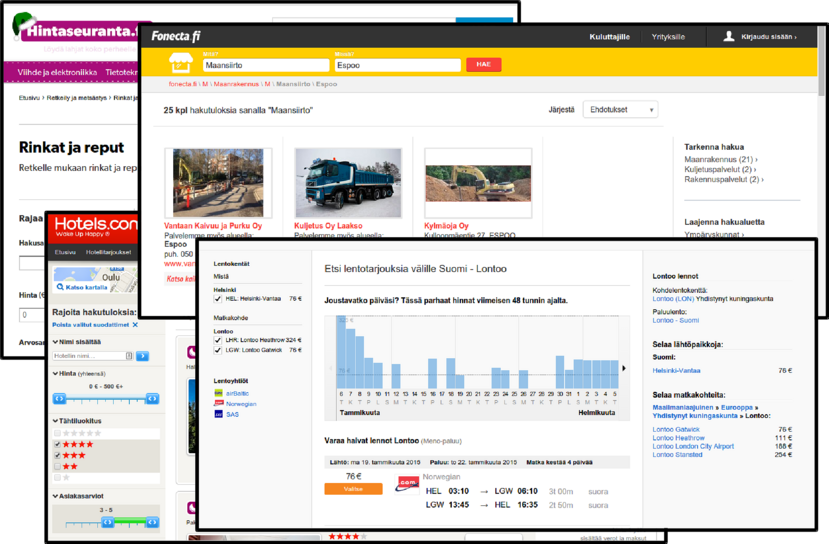
Task: Click the red HAE search button
Action: [x=484, y=64]
